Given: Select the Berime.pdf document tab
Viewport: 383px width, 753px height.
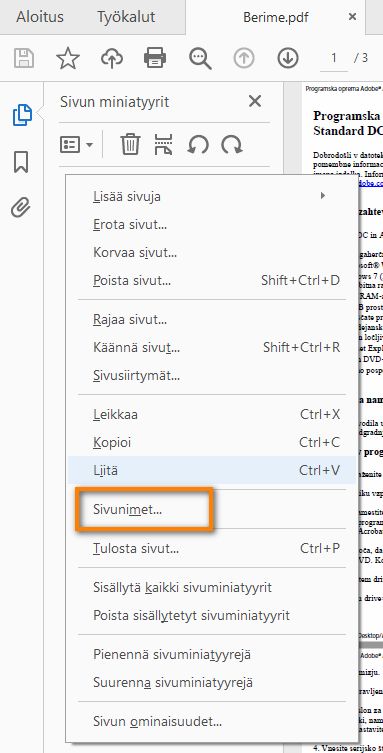Looking at the screenshot, I should coord(276,17).
